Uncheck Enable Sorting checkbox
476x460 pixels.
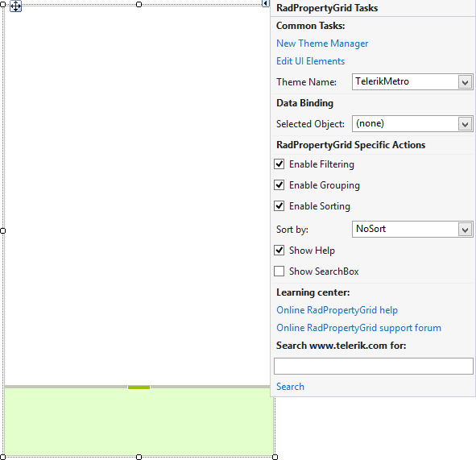point(279,206)
